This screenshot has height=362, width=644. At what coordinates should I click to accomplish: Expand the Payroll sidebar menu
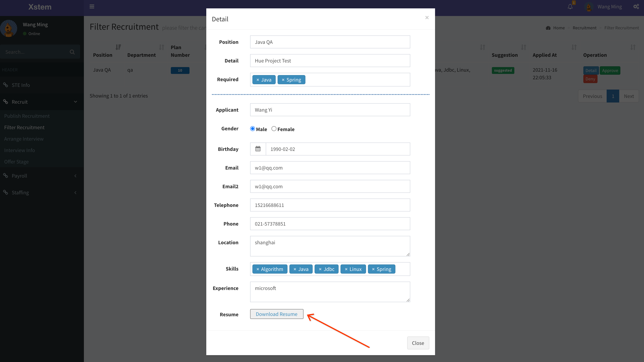pos(42,176)
